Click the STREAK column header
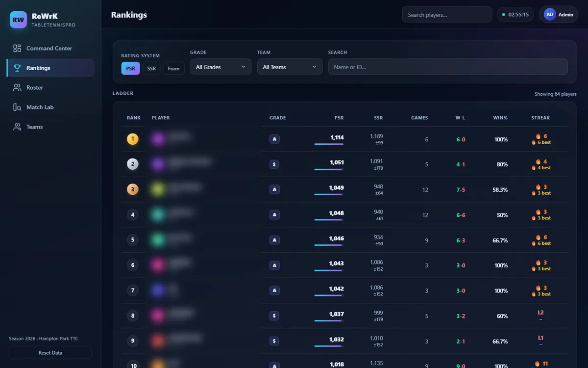 pos(540,118)
